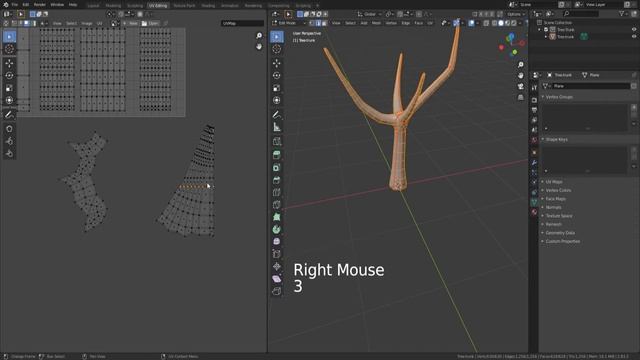Screen dimensions: 640x360
Task: Open the Active Tool properties tab
Action: (534, 88)
